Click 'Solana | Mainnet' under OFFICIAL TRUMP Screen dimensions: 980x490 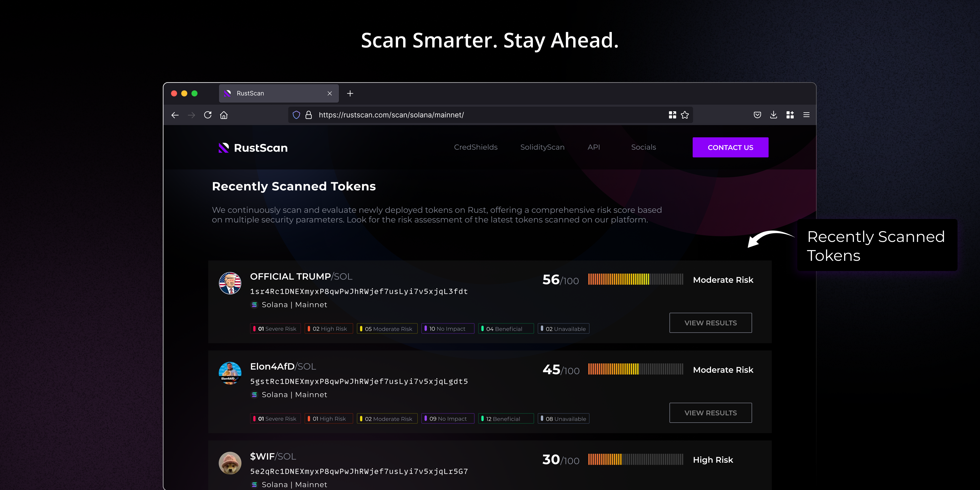[295, 305]
